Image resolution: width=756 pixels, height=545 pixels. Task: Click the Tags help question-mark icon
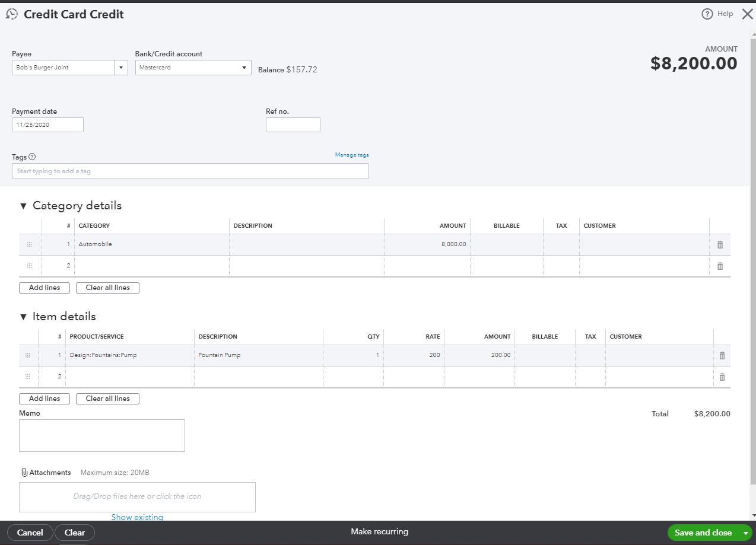coord(32,157)
